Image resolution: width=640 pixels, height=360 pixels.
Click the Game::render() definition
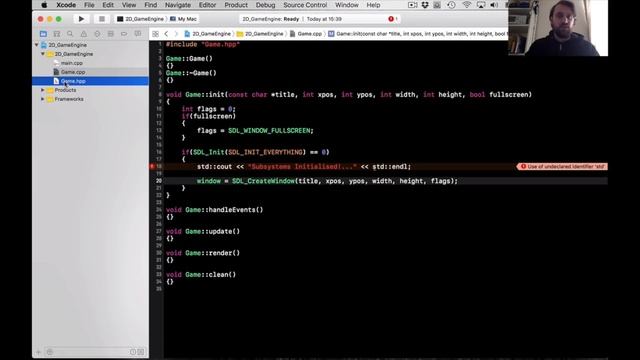point(203,253)
